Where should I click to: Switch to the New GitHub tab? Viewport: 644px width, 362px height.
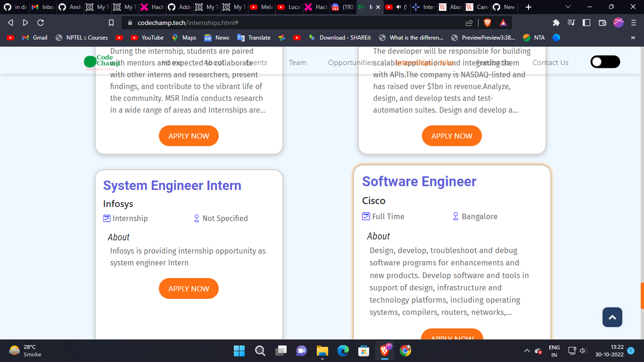504,7
